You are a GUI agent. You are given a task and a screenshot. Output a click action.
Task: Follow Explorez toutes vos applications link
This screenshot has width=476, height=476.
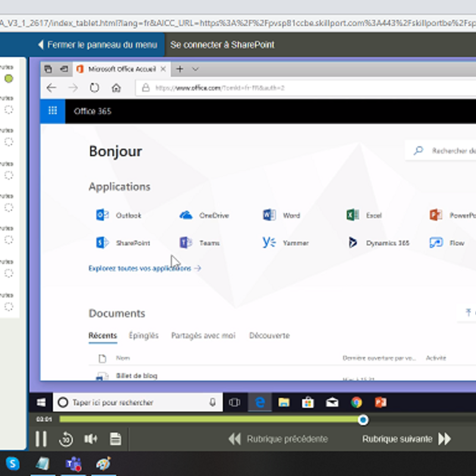145,268
